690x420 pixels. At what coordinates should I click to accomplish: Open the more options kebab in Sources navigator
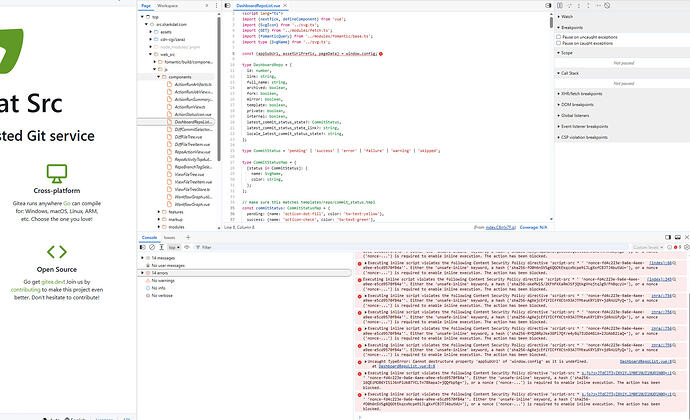pos(216,6)
